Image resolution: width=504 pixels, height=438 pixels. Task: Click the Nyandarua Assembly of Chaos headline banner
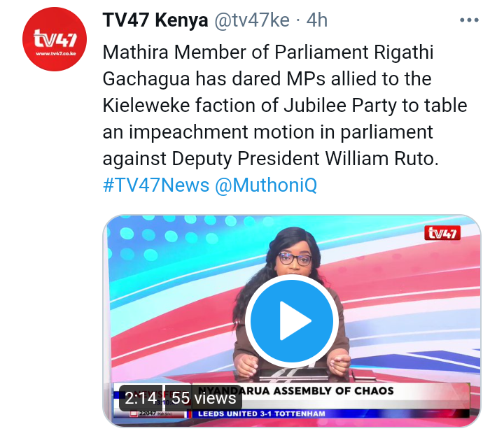(x=295, y=390)
